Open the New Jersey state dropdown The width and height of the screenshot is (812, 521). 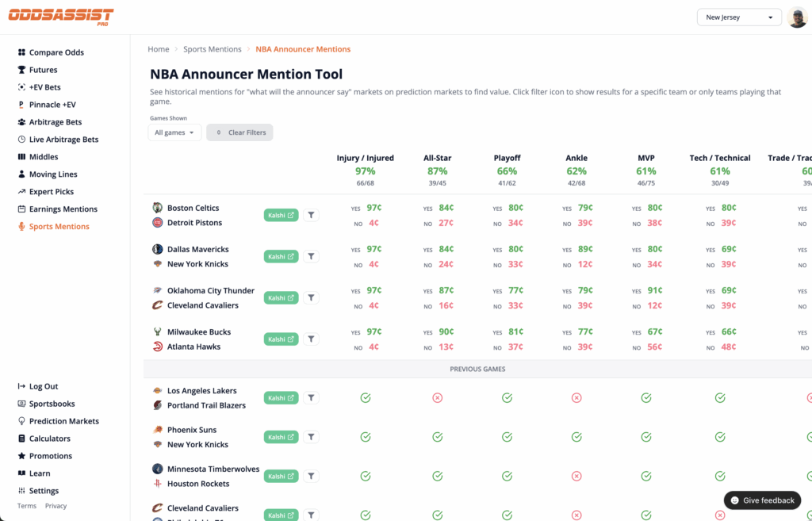point(739,17)
